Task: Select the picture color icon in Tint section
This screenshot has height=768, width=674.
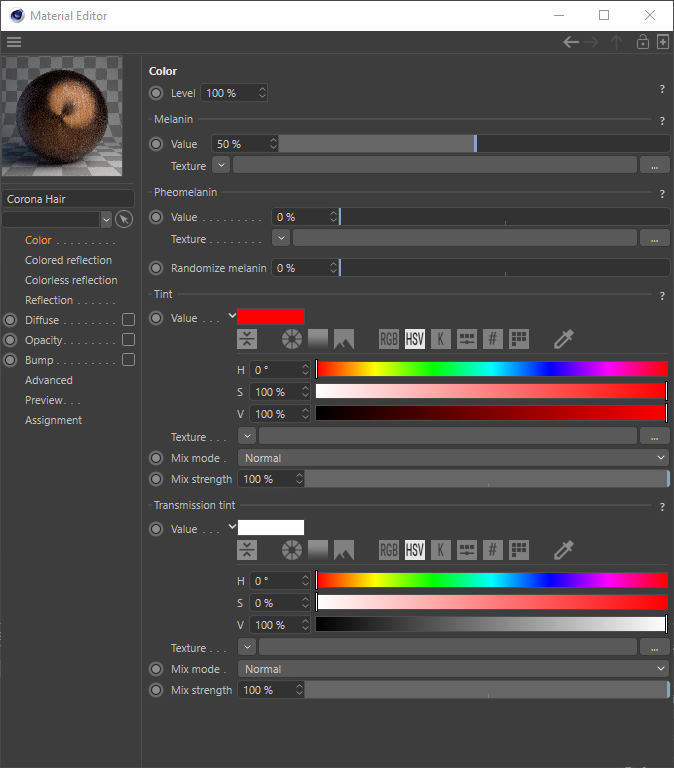Action: [x=344, y=339]
